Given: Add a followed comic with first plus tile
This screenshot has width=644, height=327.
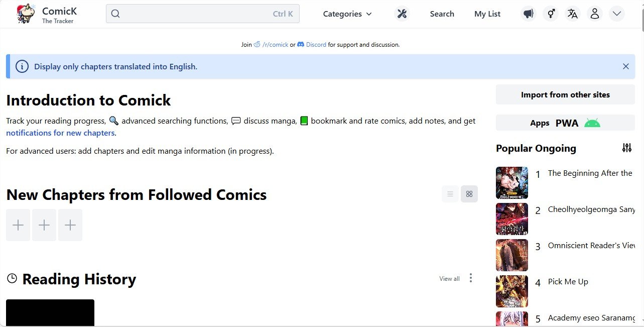Looking at the screenshot, I should tap(18, 225).
